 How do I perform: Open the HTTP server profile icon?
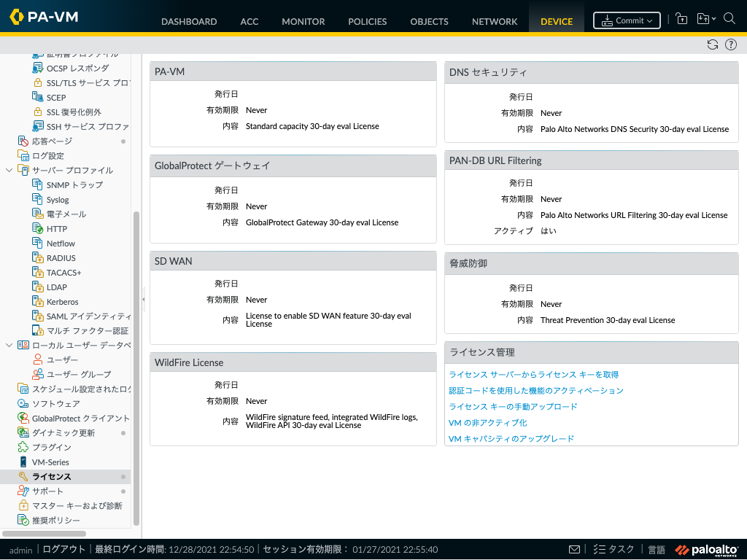click(38, 228)
